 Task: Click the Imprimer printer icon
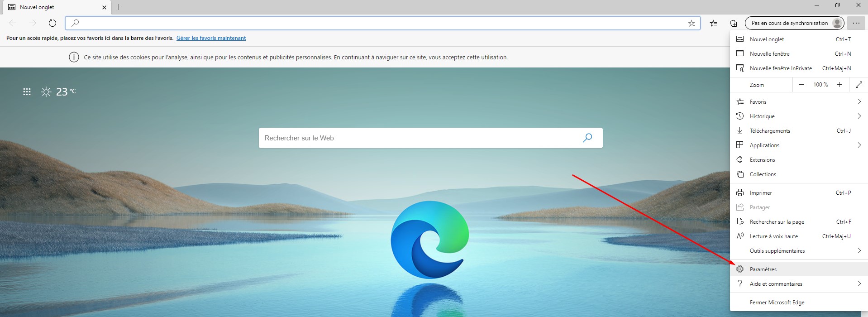click(740, 192)
